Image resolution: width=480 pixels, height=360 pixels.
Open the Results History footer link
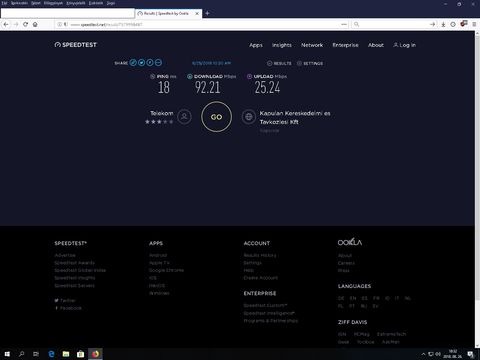tap(260, 255)
